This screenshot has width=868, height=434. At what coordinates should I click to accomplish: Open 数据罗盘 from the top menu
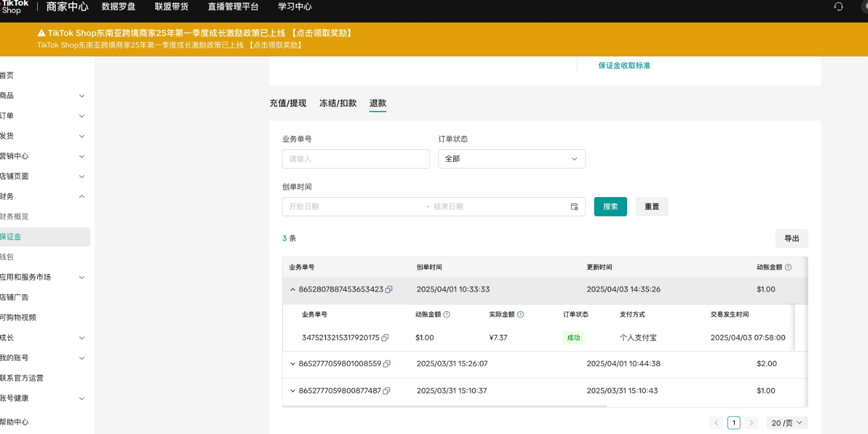(118, 8)
